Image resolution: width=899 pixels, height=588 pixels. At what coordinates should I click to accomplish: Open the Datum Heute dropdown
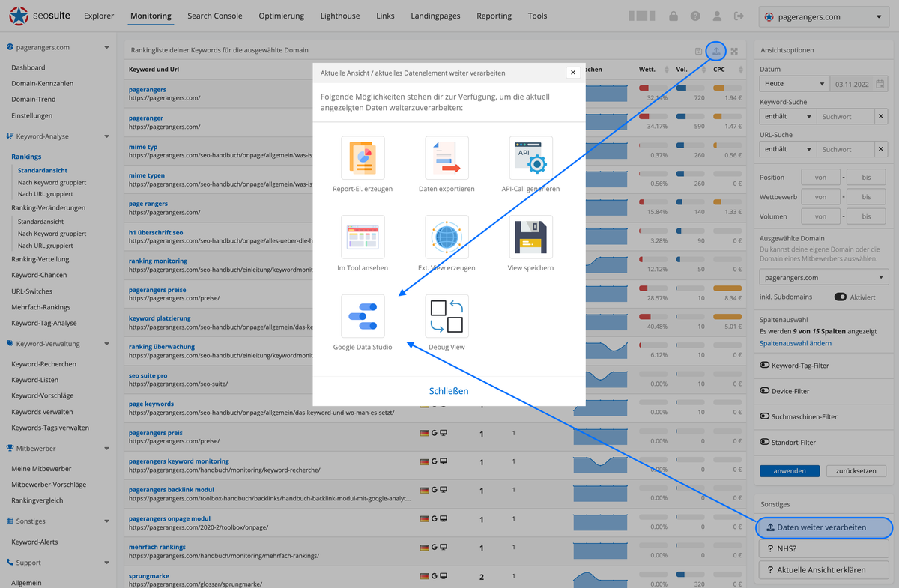[x=794, y=84]
